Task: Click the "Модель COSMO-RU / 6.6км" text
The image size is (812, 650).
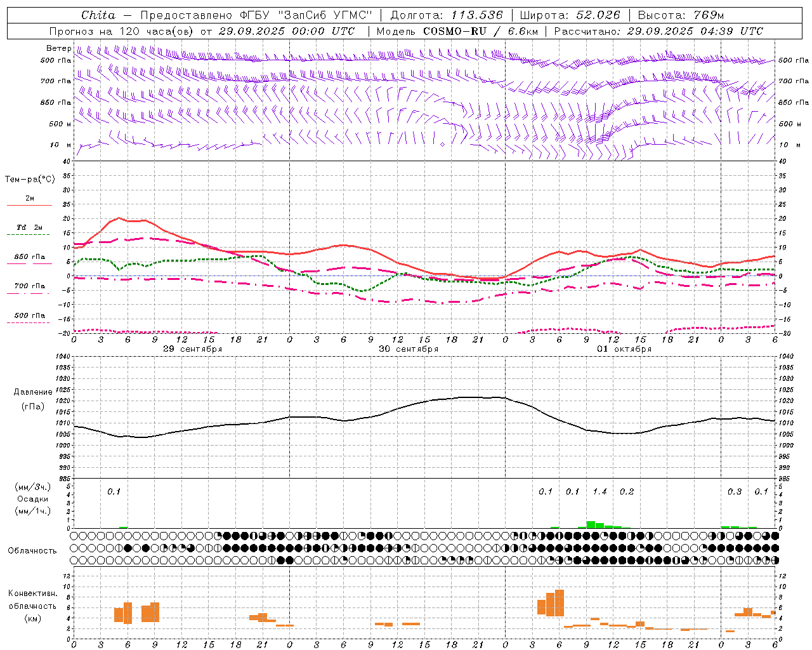Action: 456,31
